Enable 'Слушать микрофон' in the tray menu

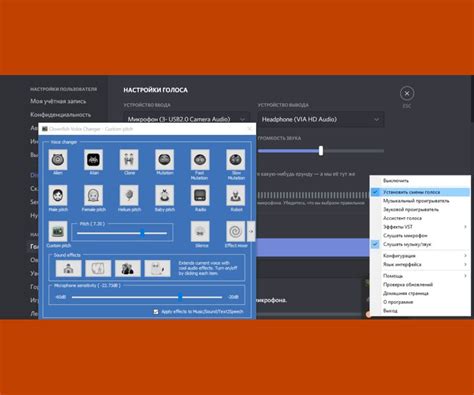(x=420, y=235)
